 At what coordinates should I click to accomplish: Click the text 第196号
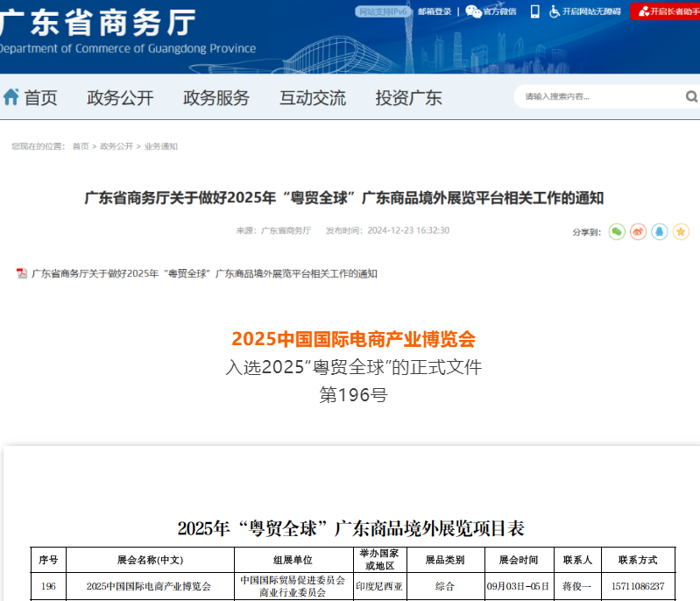[x=353, y=395]
